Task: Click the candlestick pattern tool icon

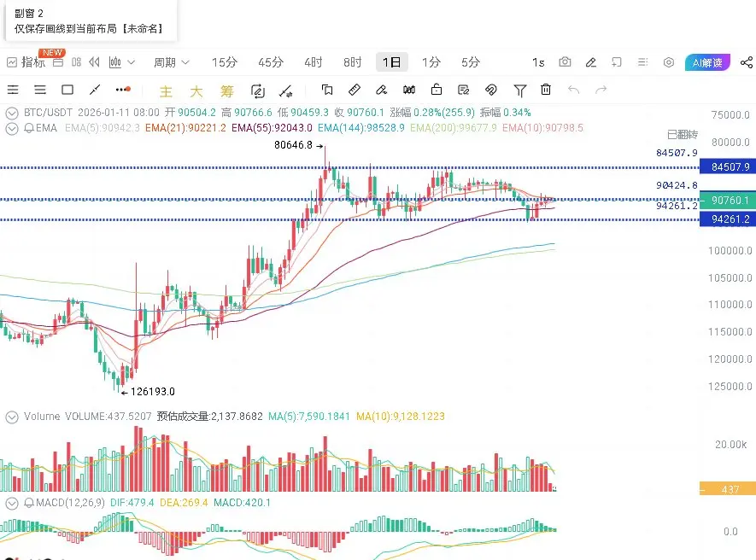Action: [x=409, y=90]
